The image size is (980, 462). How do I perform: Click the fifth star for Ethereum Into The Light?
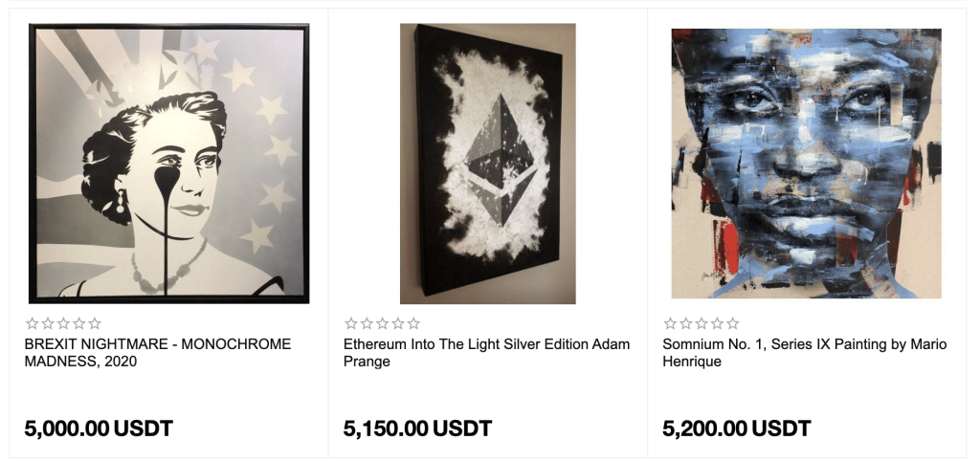point(413,324)
